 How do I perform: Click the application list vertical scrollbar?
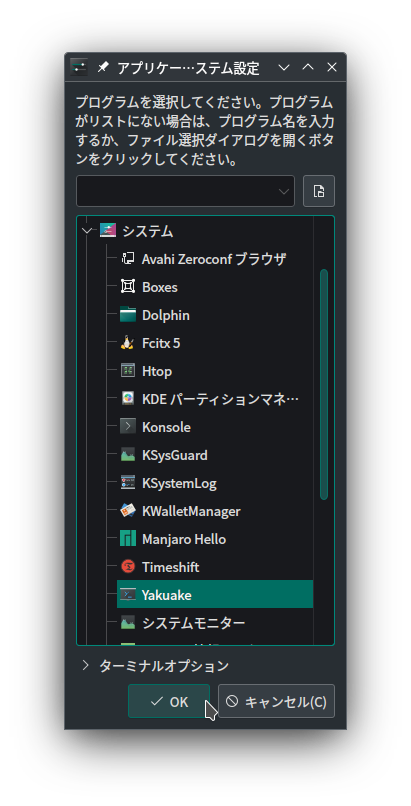coord(324,384)
